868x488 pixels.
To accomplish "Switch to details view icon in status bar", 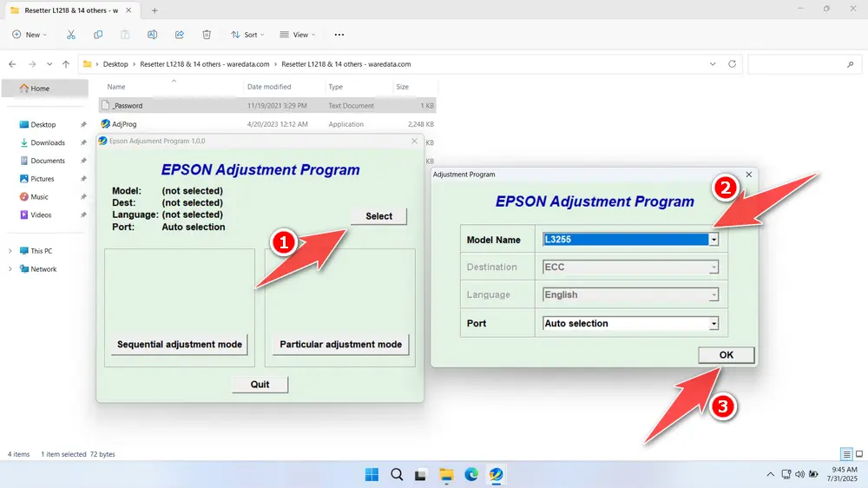I will (x=846, y=454).
